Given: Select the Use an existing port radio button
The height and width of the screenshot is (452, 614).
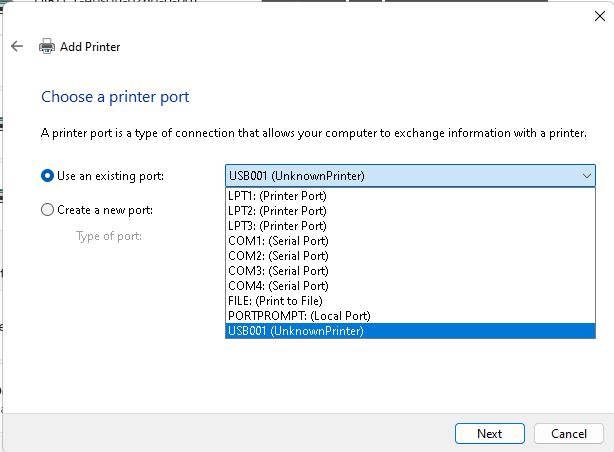Looking at the screenshot, I should click(47, 176).
